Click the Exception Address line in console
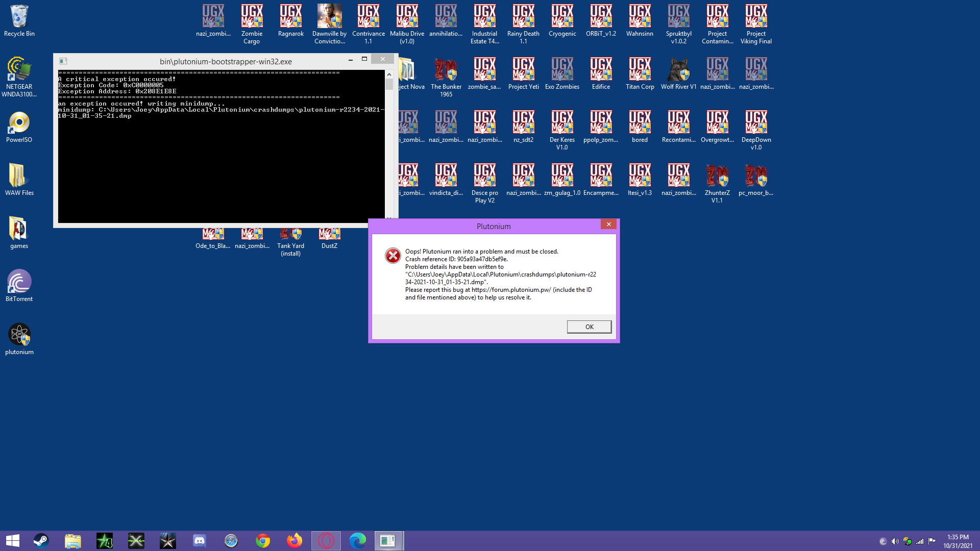This screenshot has height=551, width=980. (117, 91)
